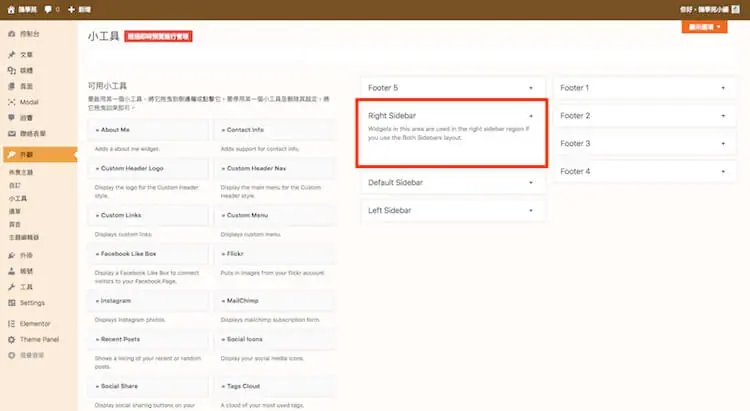
Task: Open the Plugins plug icon in sidebar
Action: 12,255
